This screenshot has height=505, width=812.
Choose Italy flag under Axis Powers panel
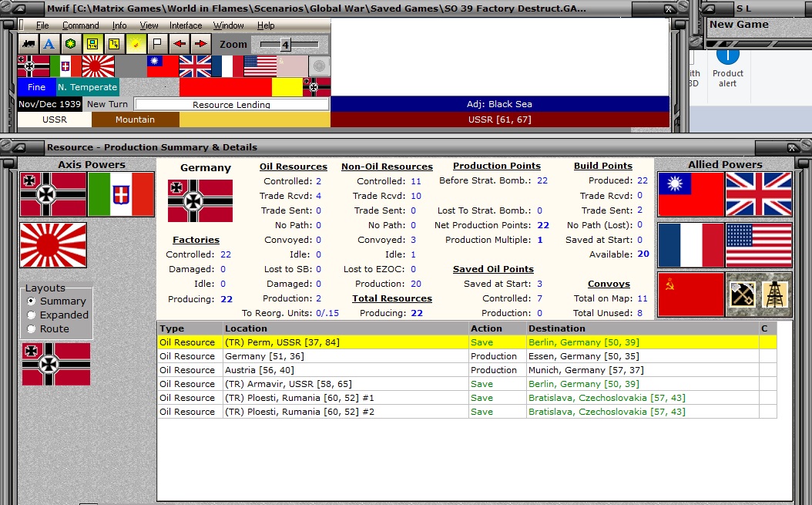click(121, 194)
